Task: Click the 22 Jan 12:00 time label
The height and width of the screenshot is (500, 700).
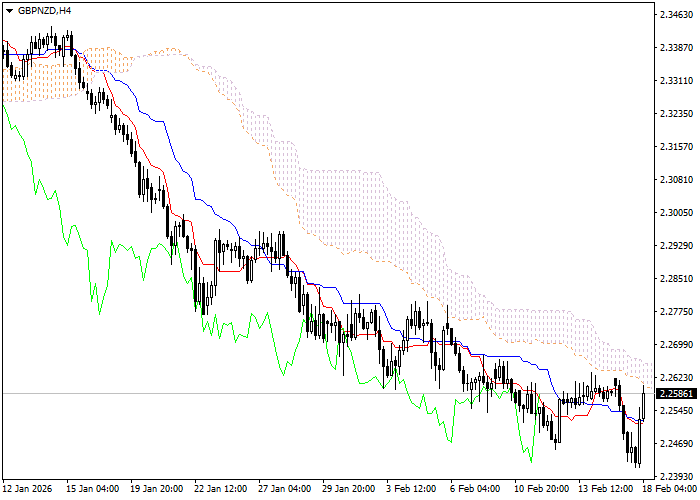Action: 221,489
